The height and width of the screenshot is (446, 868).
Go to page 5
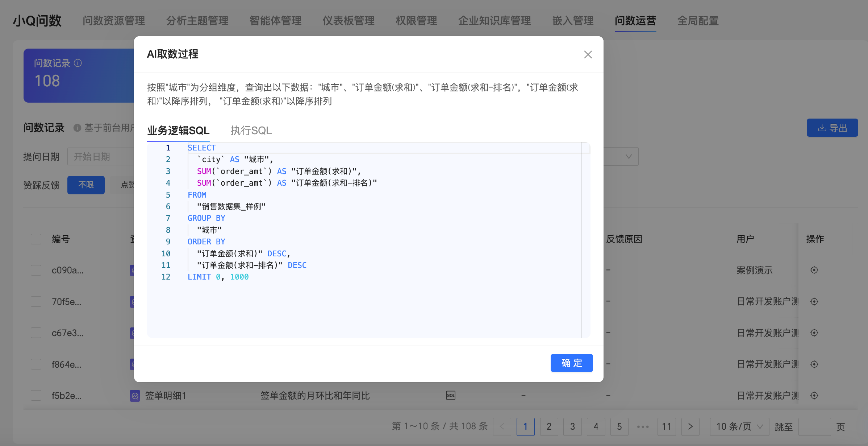coord(619,426)
